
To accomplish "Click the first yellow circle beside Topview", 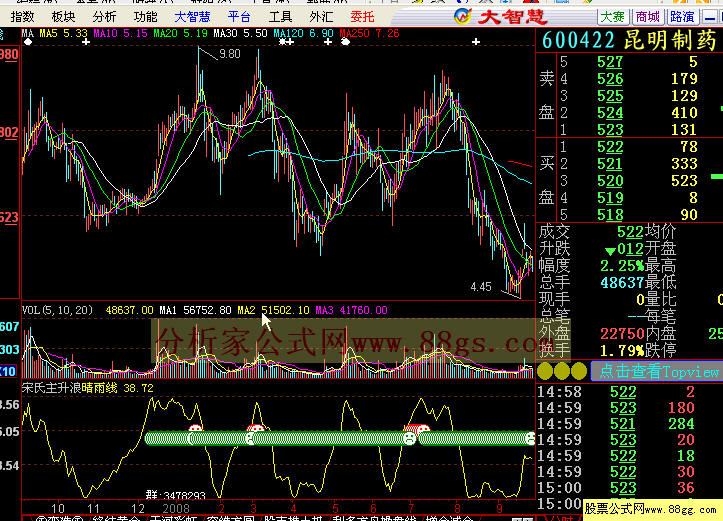I will click(545, 371).
